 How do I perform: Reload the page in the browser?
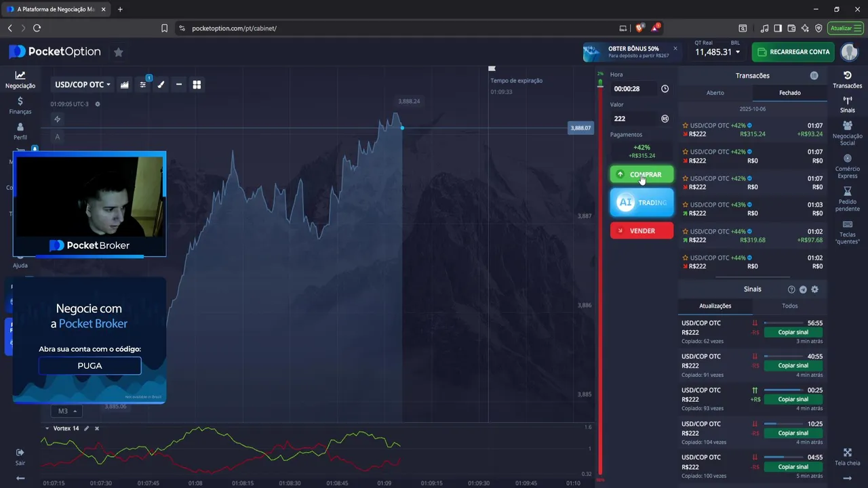click(x=37, y=28)
